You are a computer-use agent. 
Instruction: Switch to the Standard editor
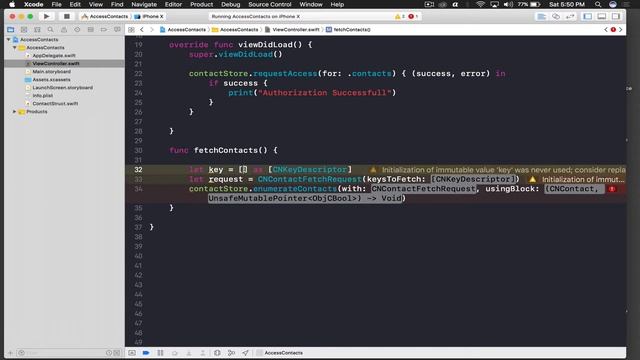(541, 16)
